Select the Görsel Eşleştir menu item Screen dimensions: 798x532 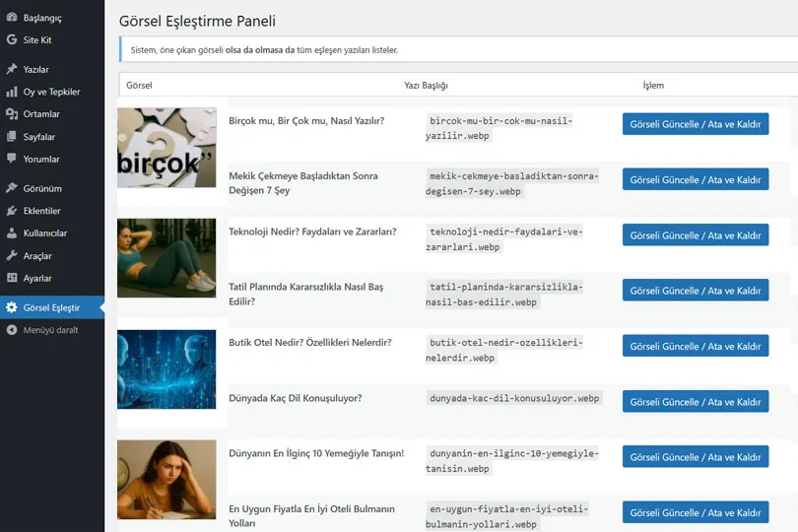(51, 307)
